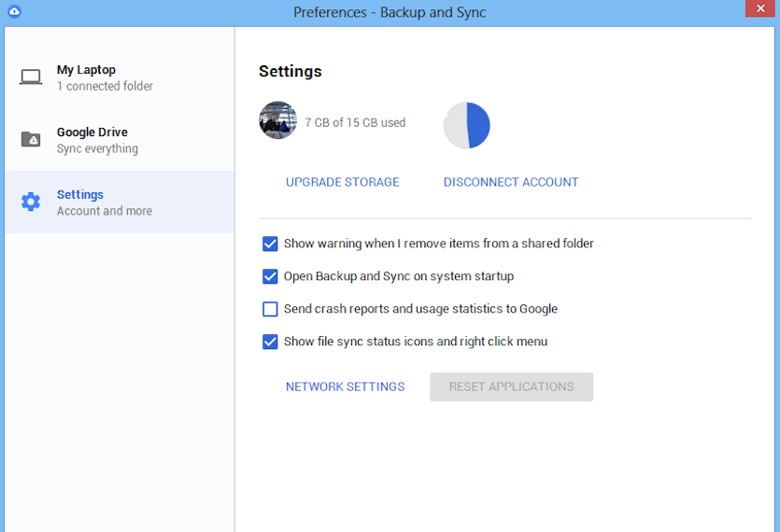
Task: Enable Send crash reports and usage statistics
Action: [x=270, y=309]
